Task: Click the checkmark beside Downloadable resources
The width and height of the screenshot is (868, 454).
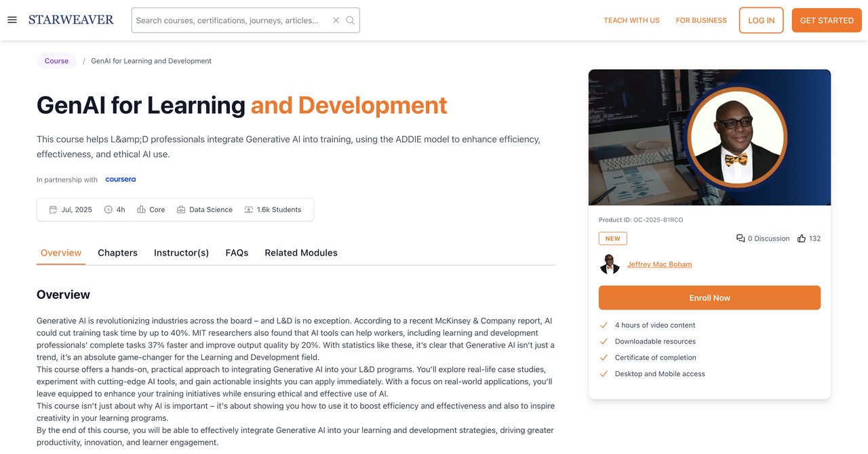Action: pyautogui.click(x=604, y=342)
